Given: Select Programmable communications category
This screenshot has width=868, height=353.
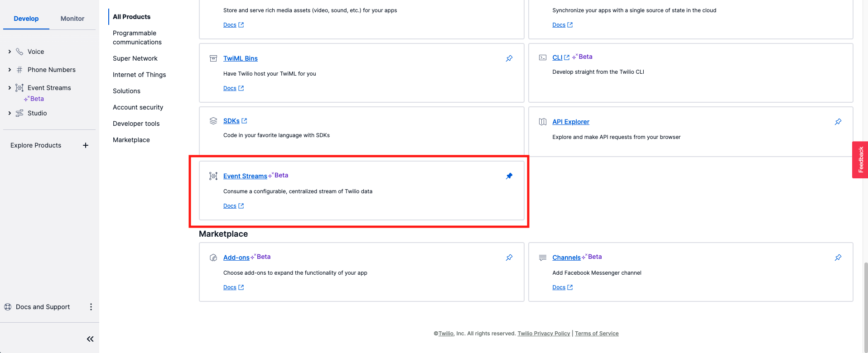Looking at the screenshot, I should pos(137,38).
